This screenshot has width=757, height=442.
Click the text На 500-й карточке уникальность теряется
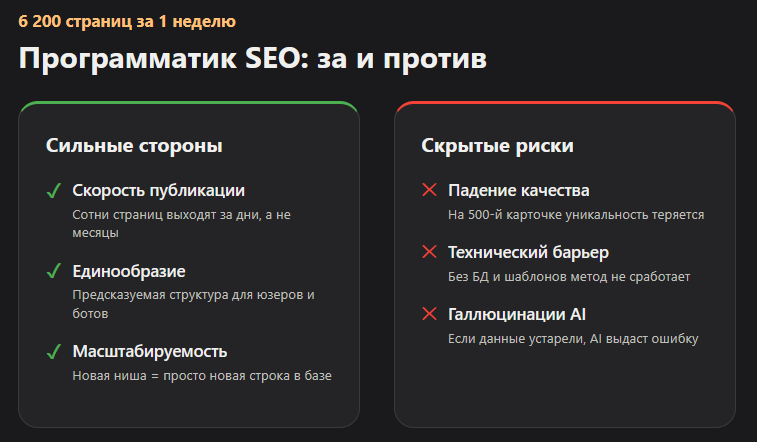[x=576, y=215]
